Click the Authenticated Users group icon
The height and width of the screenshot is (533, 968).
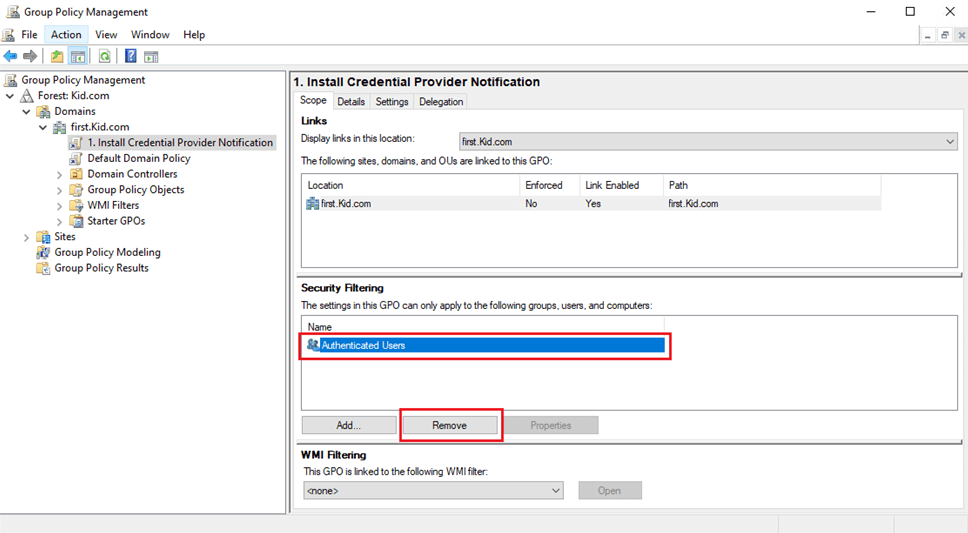313,345
